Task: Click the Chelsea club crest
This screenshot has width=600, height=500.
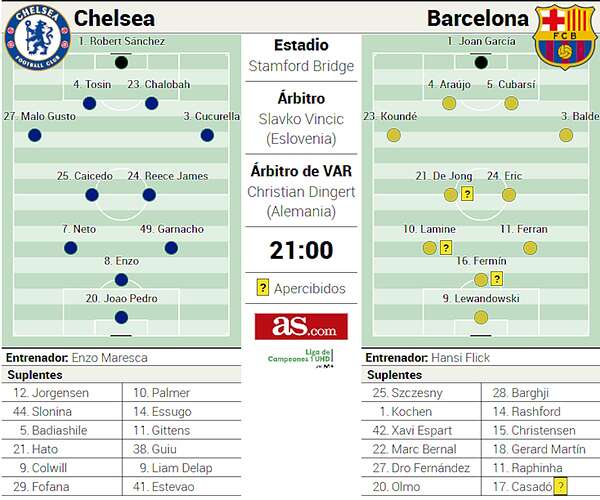Action: (x=36, y=37)
